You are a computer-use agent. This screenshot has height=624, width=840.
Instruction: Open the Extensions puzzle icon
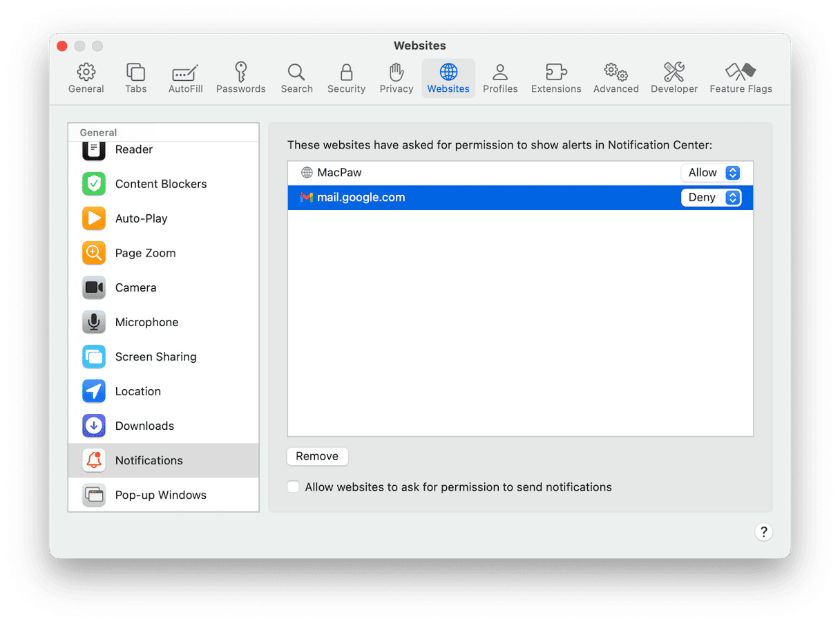555,72
